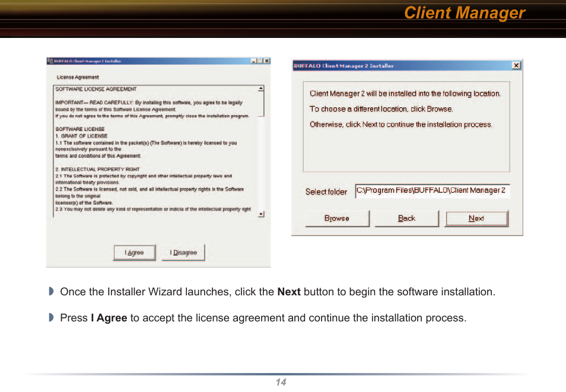The height and width of the screenshot is (392, 566).
Task: Click the license scrollbar thumb
Action: (x=261, y=104)
